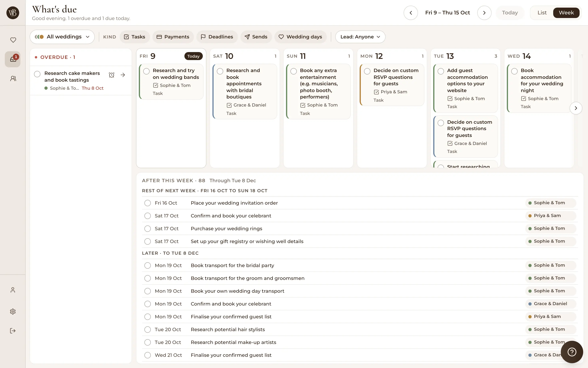Complete Place your wedding invitation order
588x368 pixels.
(148, 203)
